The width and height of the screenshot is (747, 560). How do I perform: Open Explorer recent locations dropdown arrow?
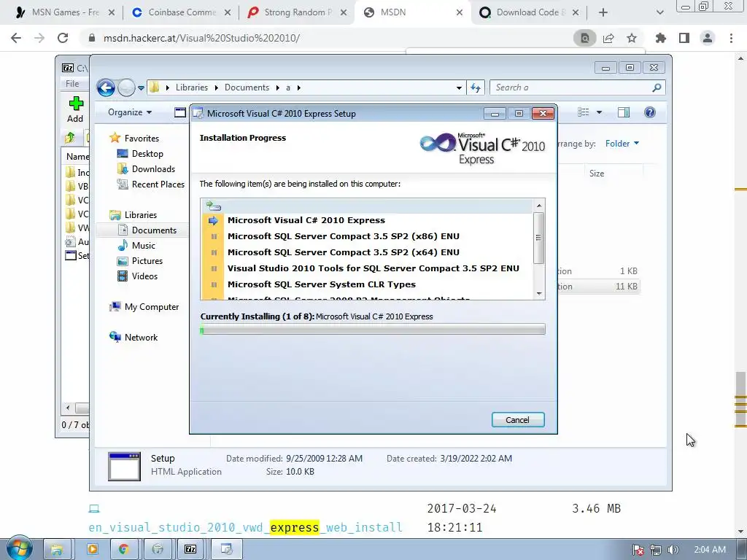[141, 88]
